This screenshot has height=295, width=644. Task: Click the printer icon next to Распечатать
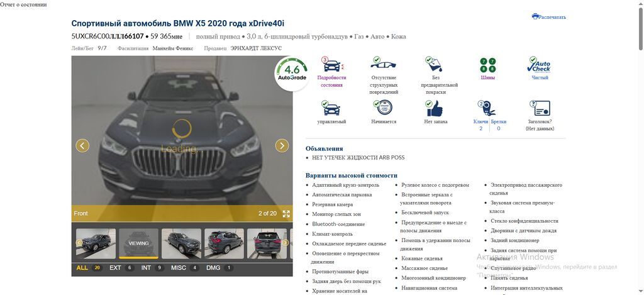point(535,16)
